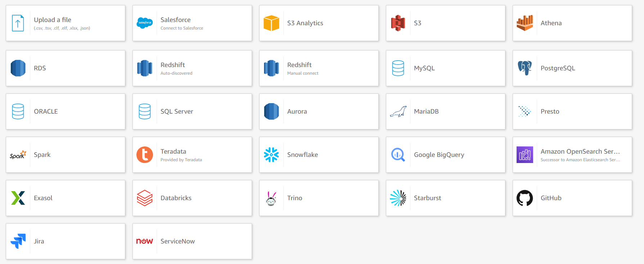Select the Exasol X logo
Image resolution: width=644 pixels, height=264 pixels.
pyautogui.click(x=18, y=198)
